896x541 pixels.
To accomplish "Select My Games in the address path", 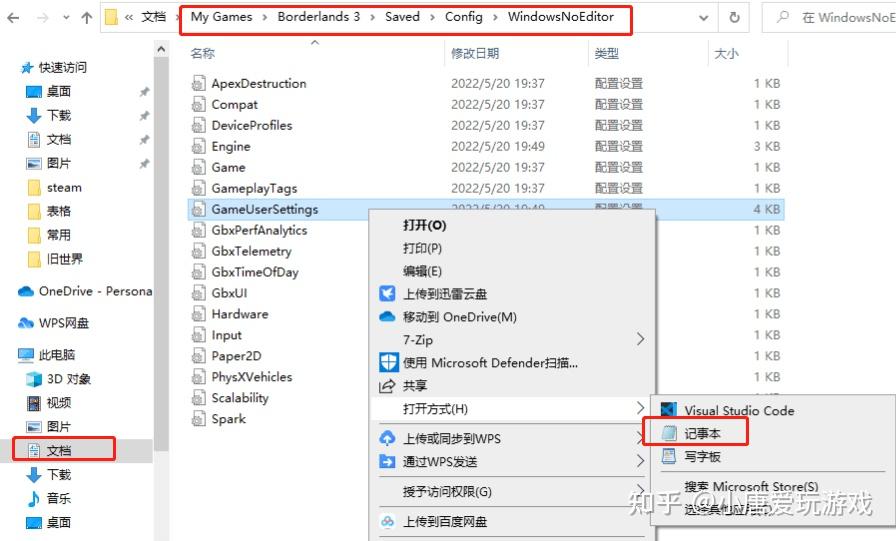I will point(222,17).
